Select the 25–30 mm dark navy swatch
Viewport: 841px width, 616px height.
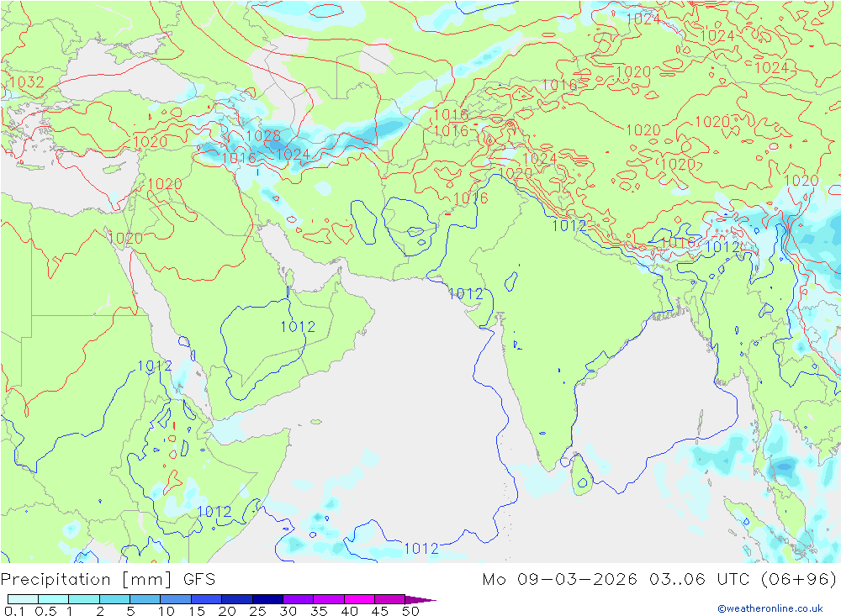267,599
